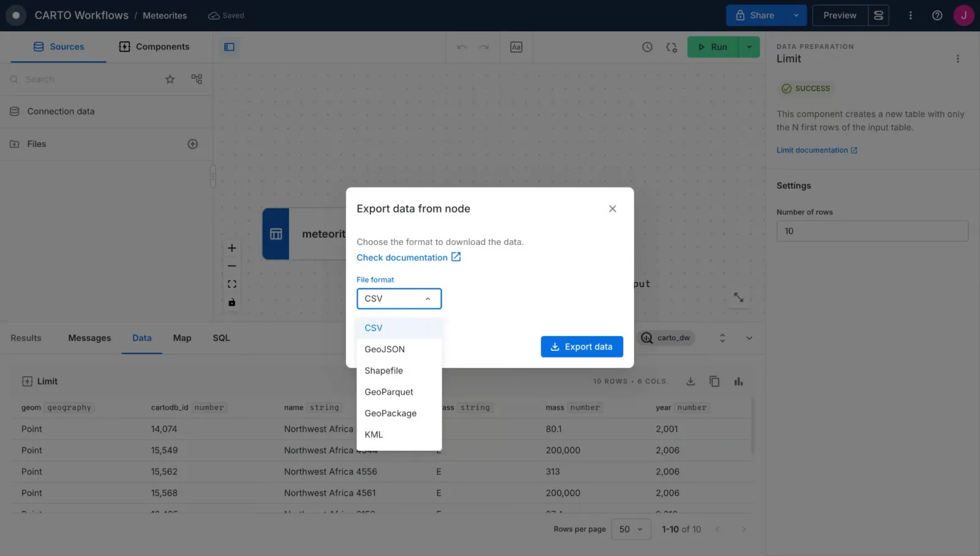This screenshot has width=980, height=556.
Task: Expand Connection data section
Action: (107, 111)
